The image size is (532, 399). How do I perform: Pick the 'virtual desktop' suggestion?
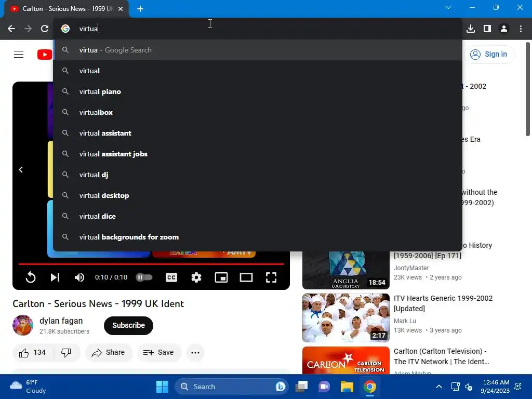tap(258, 195)
